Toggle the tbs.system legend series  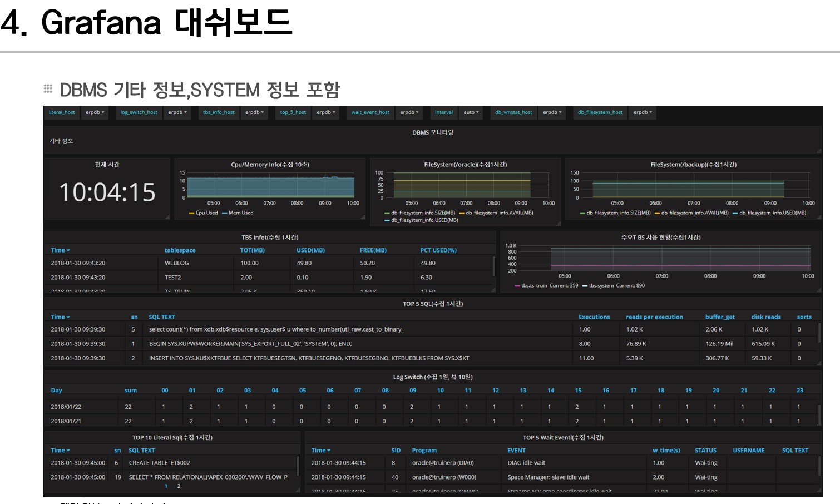point(601,286)
